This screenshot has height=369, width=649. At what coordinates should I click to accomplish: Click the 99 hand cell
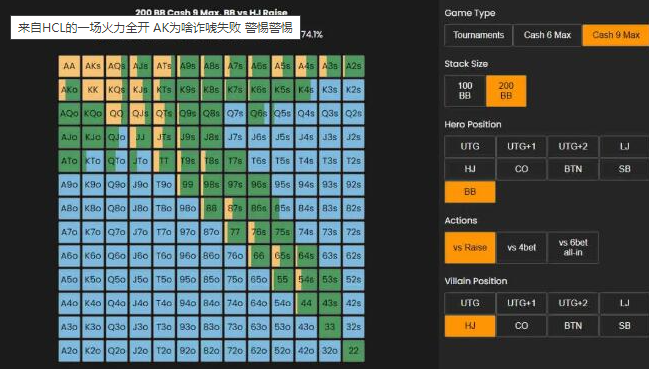click(x=187, y=184)
